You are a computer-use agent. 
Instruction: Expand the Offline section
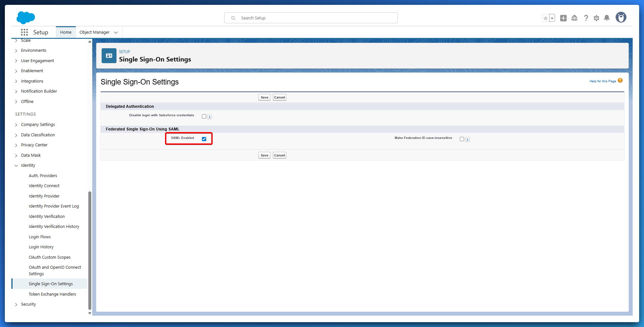pos(16,102)
